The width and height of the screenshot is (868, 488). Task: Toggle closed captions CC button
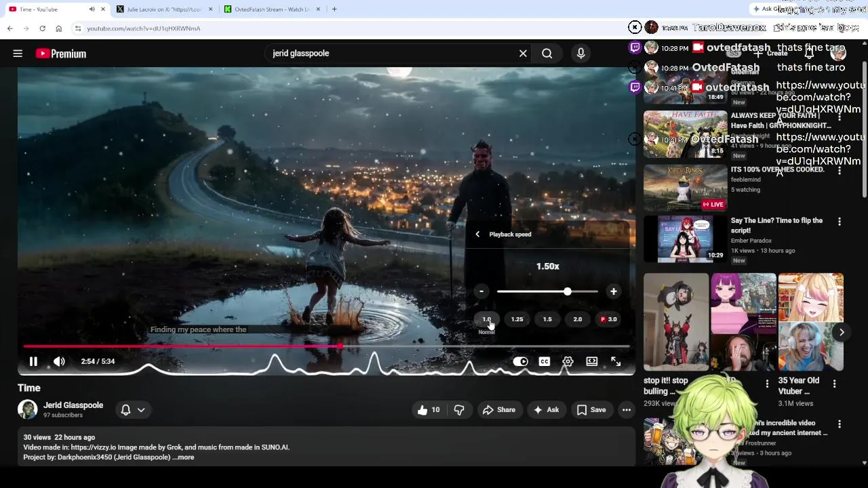[x=544, y=361]
